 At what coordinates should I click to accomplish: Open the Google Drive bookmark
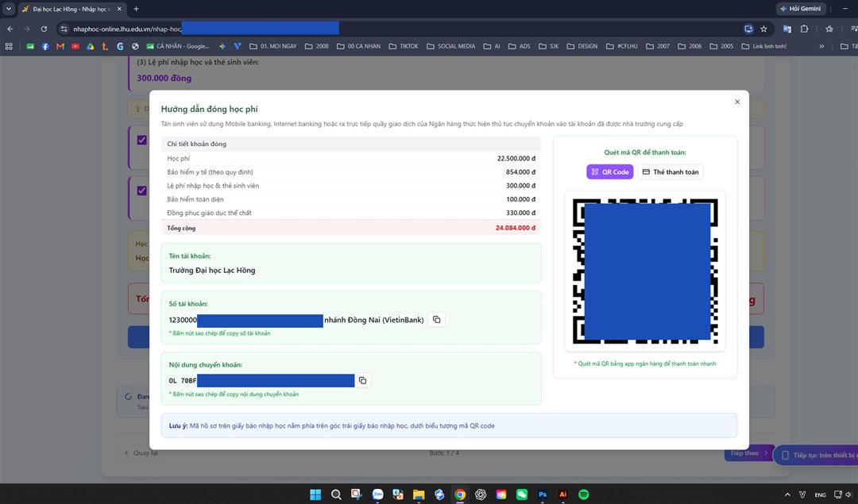click(90, 47)
